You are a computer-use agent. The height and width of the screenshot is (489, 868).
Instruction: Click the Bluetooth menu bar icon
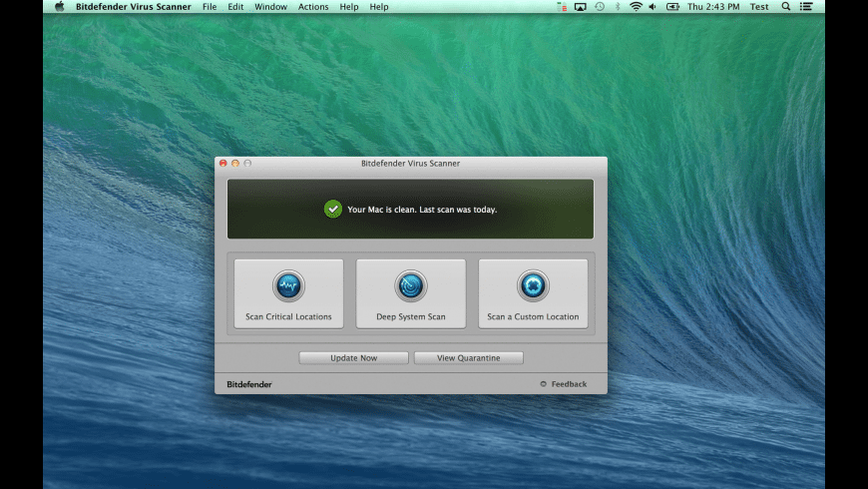click(x=618, y=7)
